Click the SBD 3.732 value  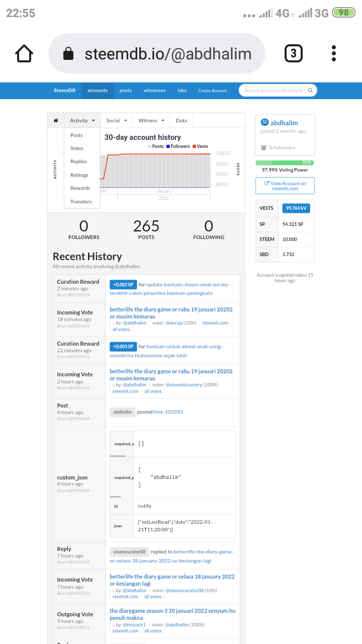pos(289,255)
